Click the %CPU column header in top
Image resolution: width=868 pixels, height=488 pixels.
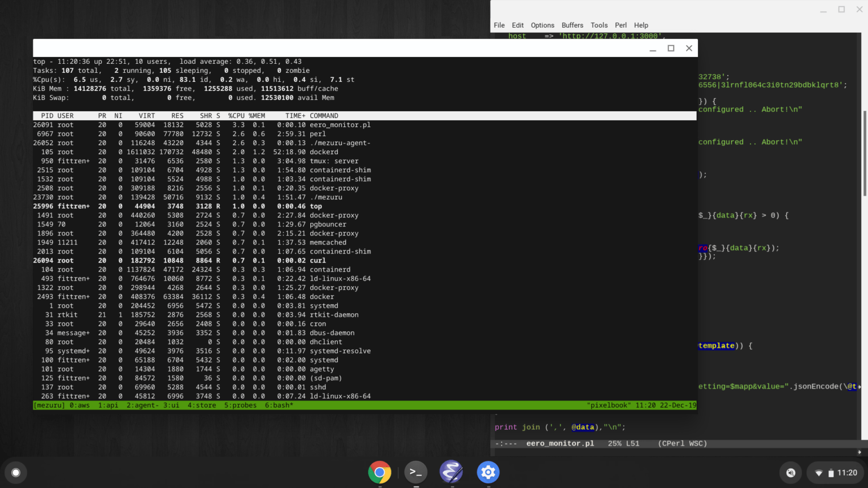[x=237, y=115]
